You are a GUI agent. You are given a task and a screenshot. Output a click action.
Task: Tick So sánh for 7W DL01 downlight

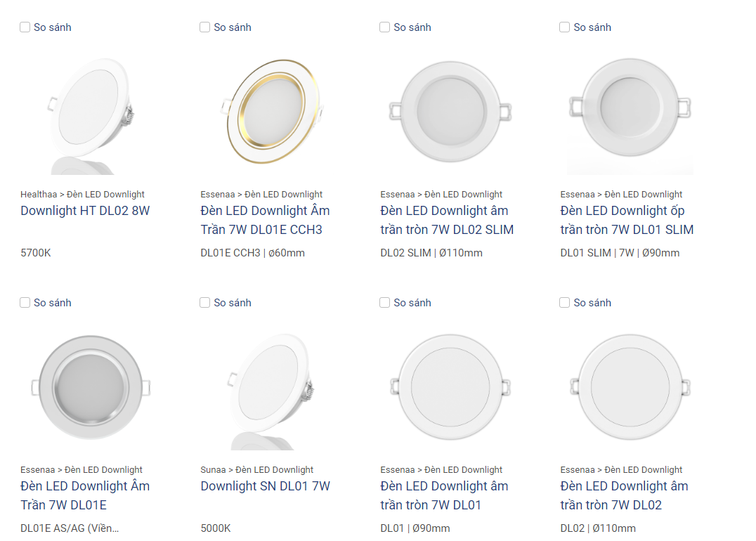pyautogui.click(x=385, y=302)
